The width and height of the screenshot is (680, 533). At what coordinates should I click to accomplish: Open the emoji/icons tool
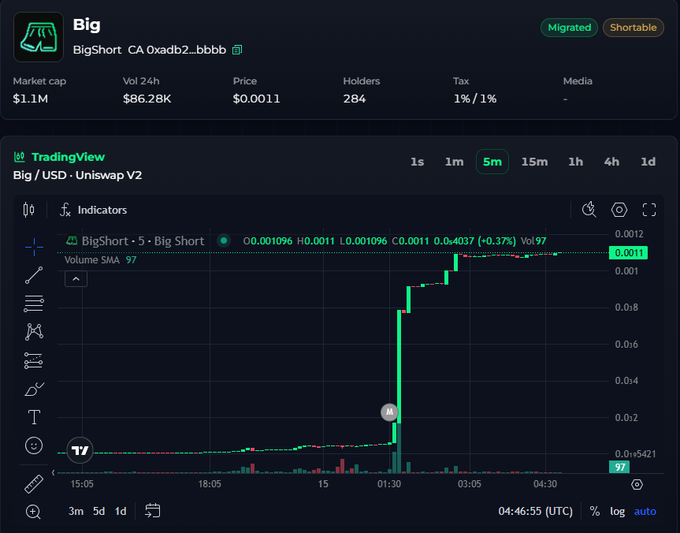tap(34, 445)
